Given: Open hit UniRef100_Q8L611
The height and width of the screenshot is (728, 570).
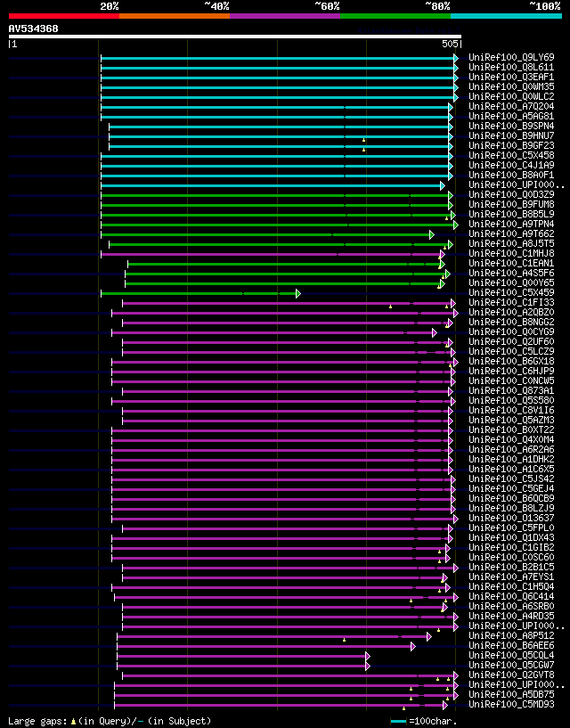Looking at the screenshot, I should (x=511, y=68).
